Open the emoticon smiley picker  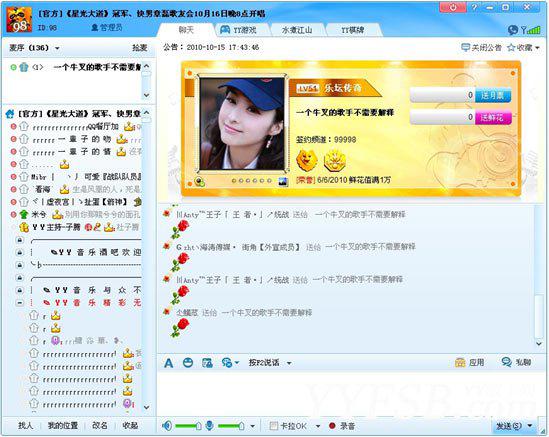point(188,363)
